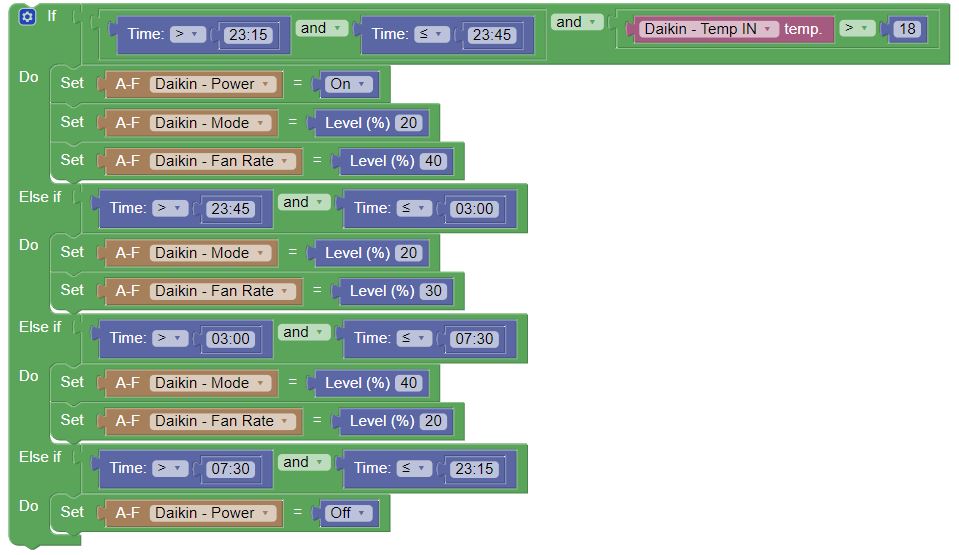Change operator of Time > 07:30 condition
The width and height of the screenshot is (959, 555).
(169, 468)
